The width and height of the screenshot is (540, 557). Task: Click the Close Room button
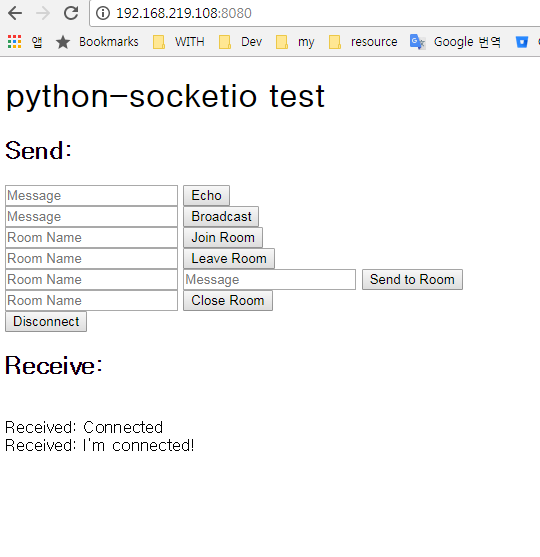228,300
